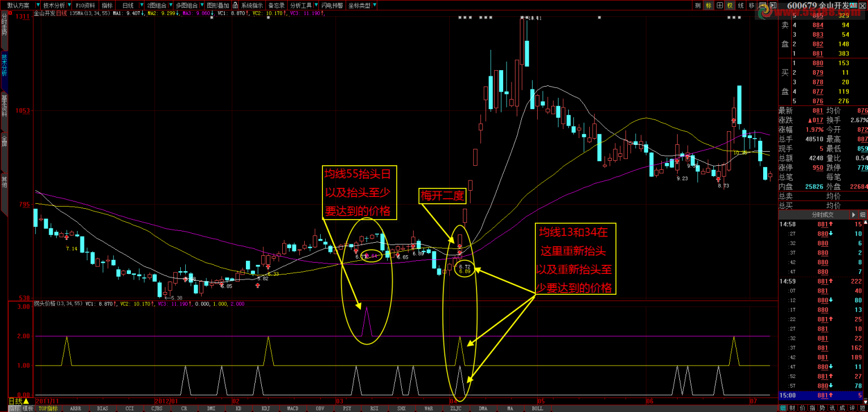Select the 指标 bottom tab

click(14, 408)
